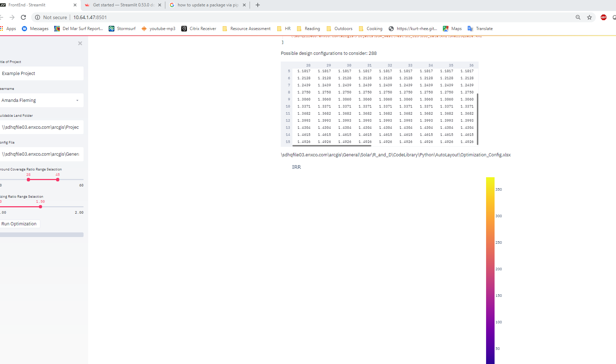The image size is (616, 364).
Task: Click the bookmark star in the address bar
Action: [589, 17]
